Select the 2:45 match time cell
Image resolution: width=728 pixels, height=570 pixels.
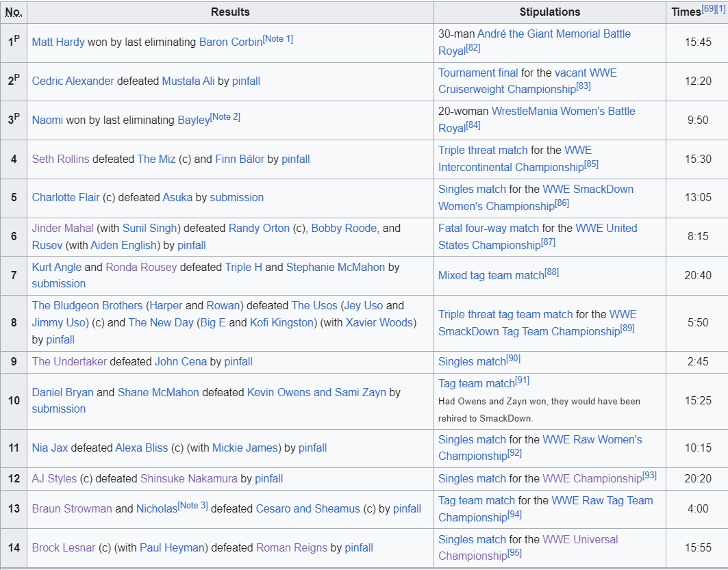point(697,362)
